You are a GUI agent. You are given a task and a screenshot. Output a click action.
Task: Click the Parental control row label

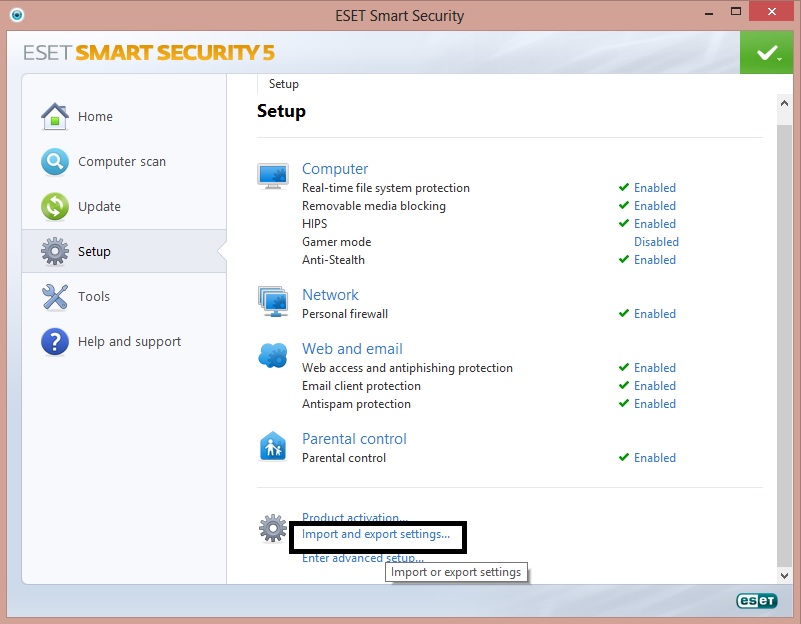tap(344, 458)
